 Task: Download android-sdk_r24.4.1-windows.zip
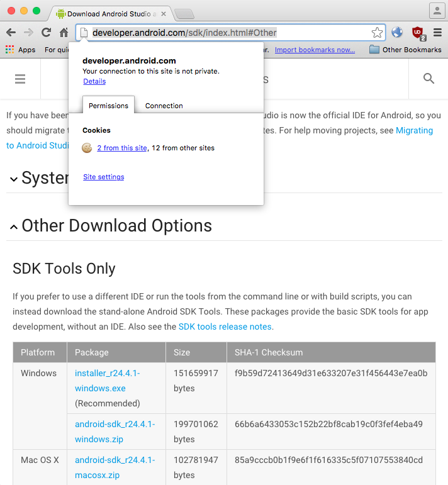click(x=115, y=432)
